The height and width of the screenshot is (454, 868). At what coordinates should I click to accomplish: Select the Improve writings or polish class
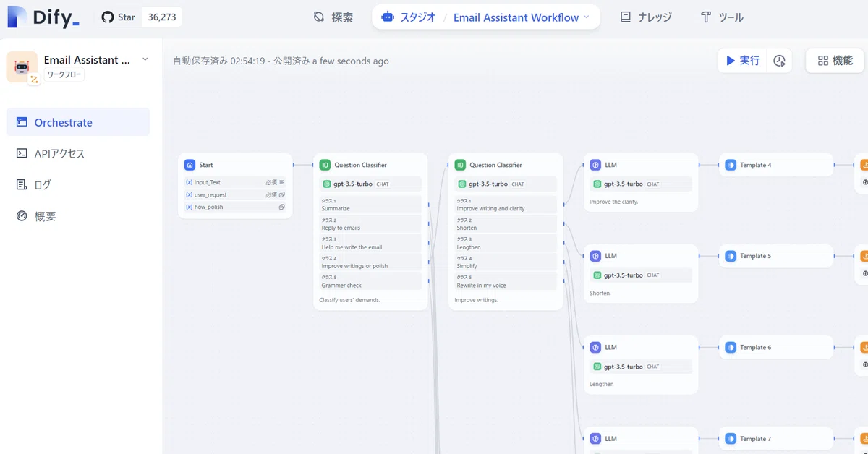pos(370,262)
